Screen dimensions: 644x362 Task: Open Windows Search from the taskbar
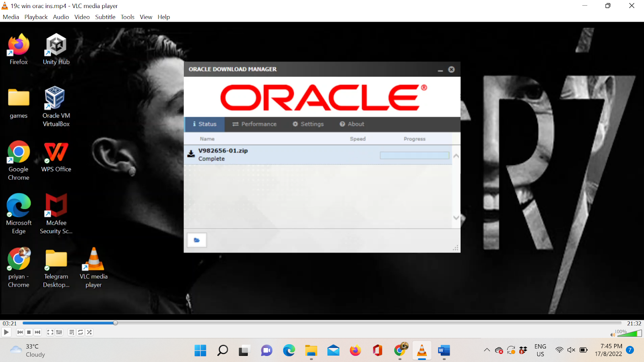[x=223, y=351]
